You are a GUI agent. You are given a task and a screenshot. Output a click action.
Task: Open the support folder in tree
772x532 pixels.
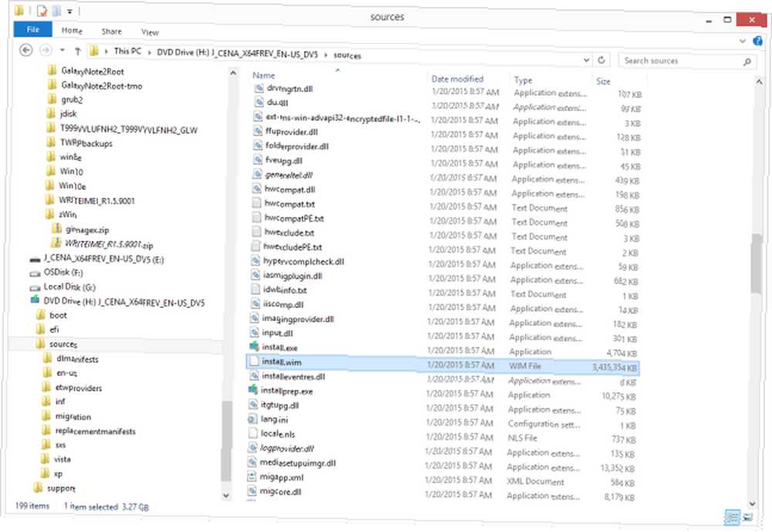61,488
